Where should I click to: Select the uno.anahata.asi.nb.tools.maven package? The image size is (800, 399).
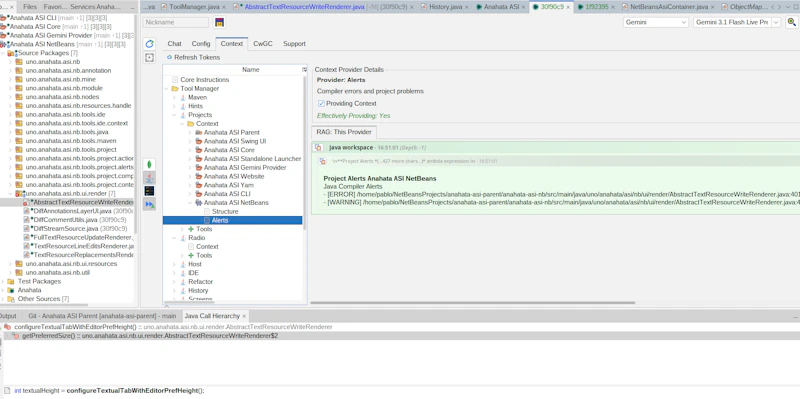(71, 141)
